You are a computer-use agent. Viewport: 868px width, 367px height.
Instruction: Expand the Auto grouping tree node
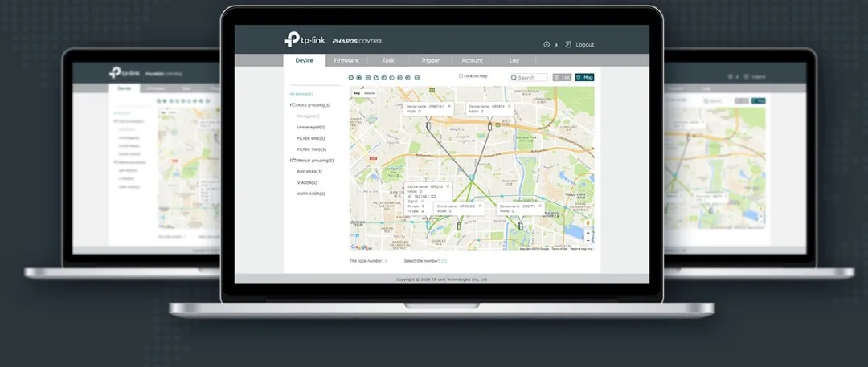pos(293,105)
